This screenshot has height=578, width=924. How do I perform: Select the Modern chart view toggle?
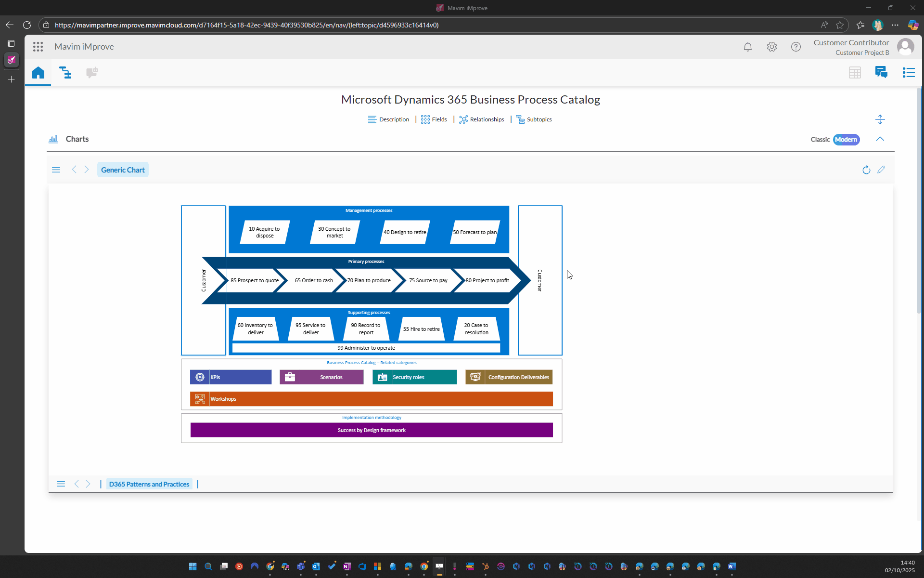pos(846,140)
